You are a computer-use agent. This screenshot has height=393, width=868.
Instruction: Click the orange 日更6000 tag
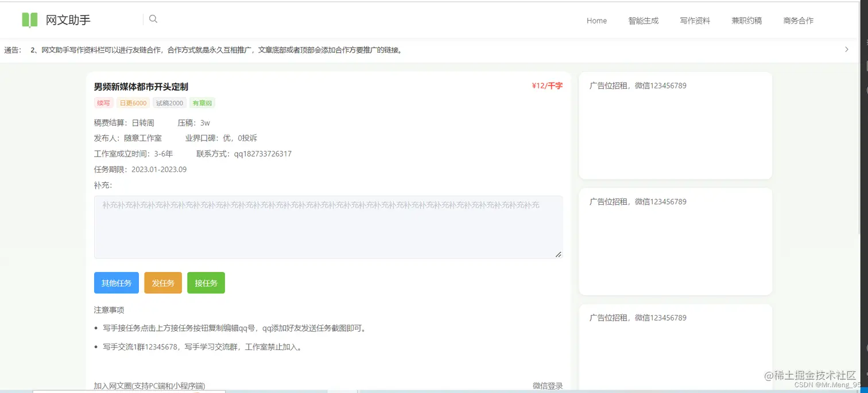tap(133, 103)
